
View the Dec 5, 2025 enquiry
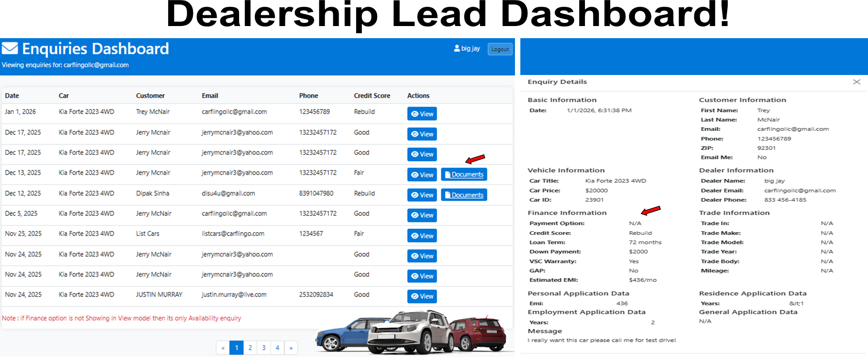(x=422, y=216)
